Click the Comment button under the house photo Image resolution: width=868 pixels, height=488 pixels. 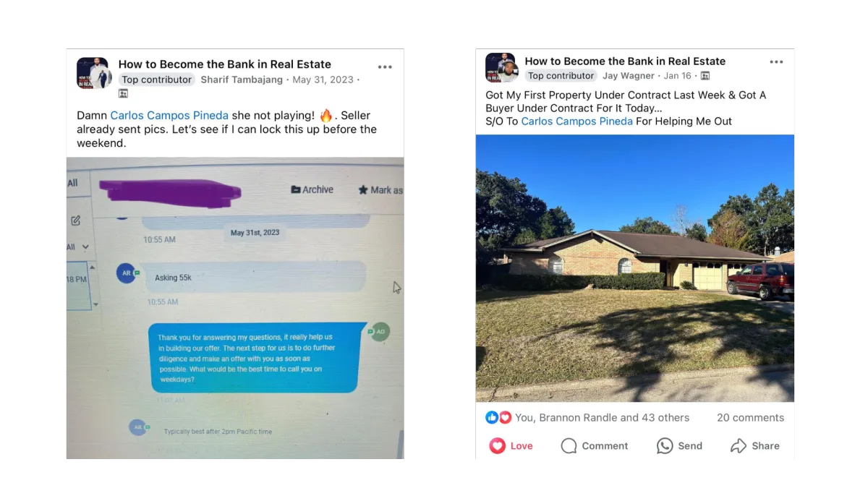coord(595,446)
